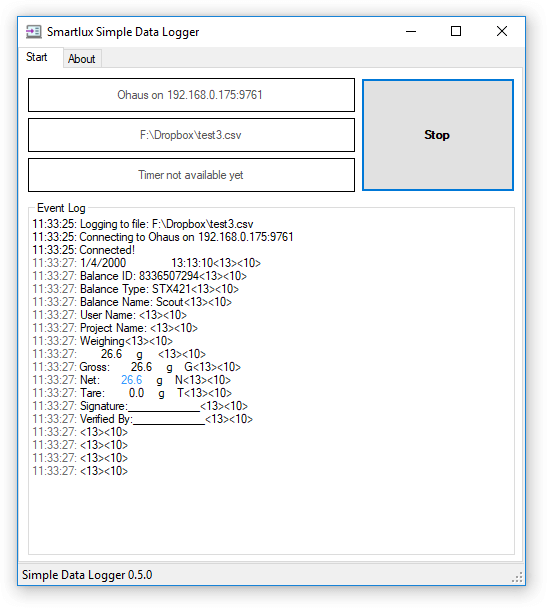Click the resize grip in status bar corner
Image resolution: width=547 pixels, height=608 pixels.
(518, 577)
